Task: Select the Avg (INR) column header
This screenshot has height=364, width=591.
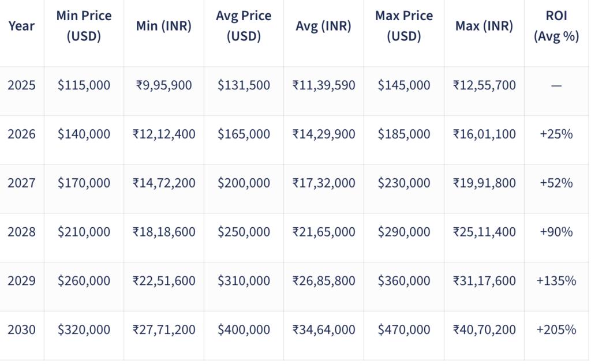Action: tap(324, 26)
